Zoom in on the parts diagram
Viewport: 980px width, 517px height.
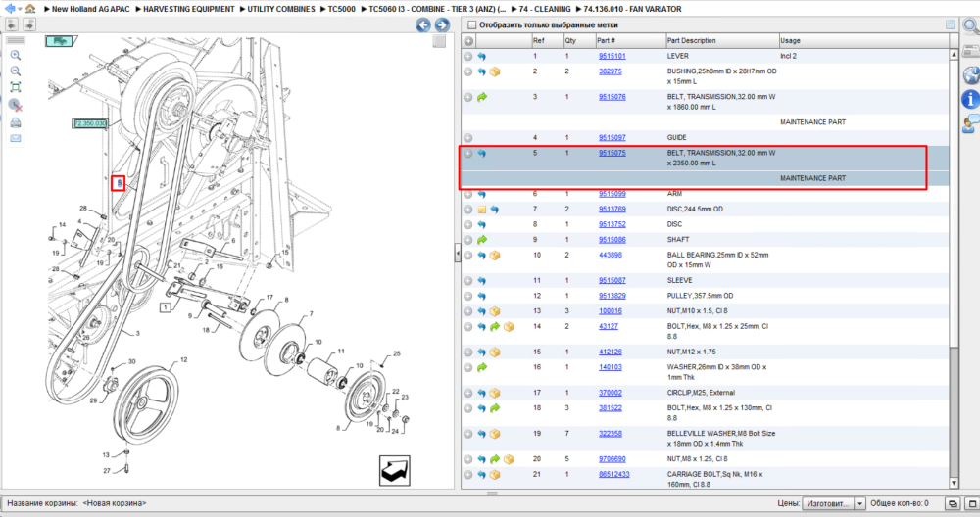(16, 56)
